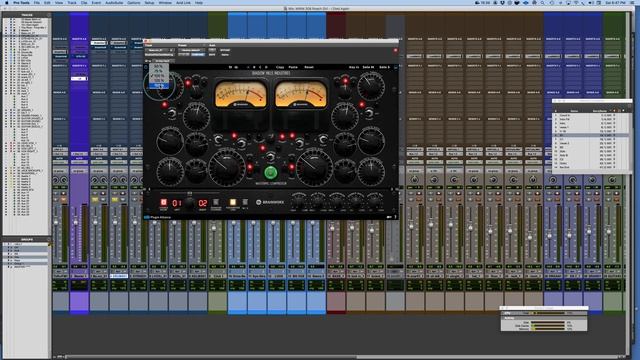
Task: Click the dark red track's fader
Action: tap(332, 228)
